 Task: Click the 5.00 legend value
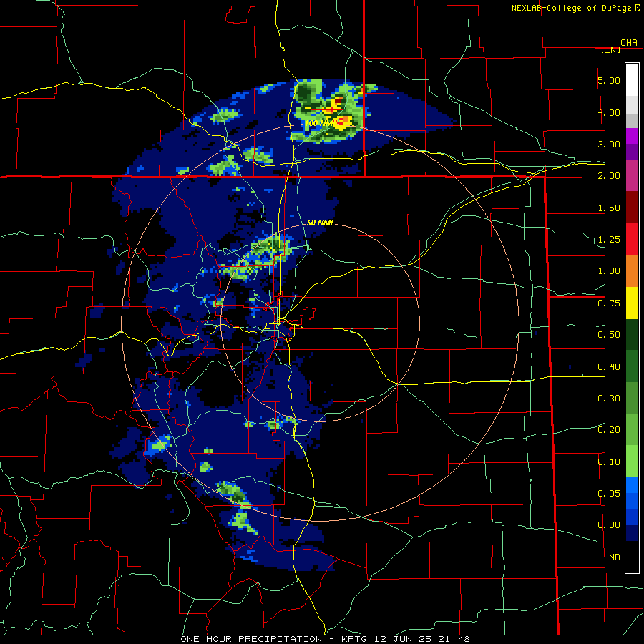(x=609, y=80)
